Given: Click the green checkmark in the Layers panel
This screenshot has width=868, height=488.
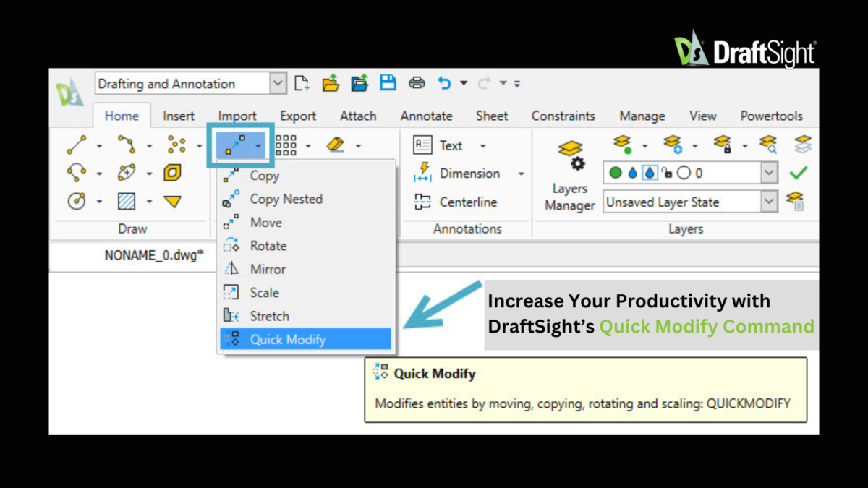Looking at the screenshot, I should [x=799, y=172].
